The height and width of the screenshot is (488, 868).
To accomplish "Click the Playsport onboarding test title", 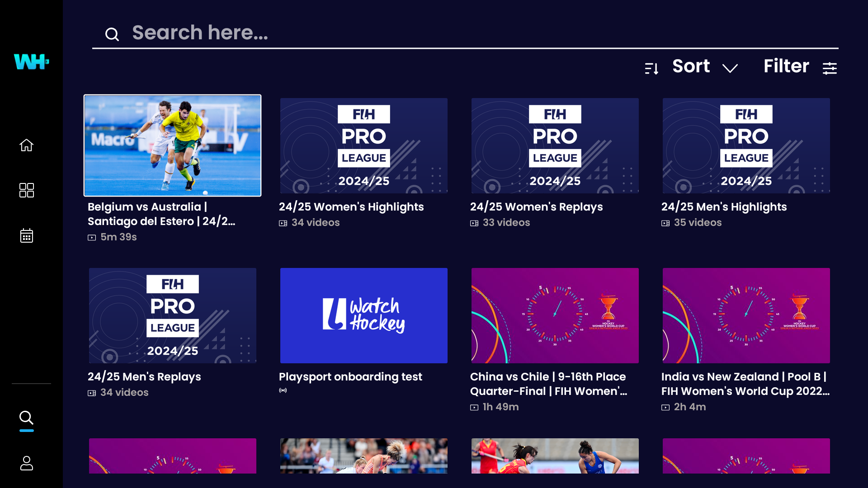I will 350,377.
